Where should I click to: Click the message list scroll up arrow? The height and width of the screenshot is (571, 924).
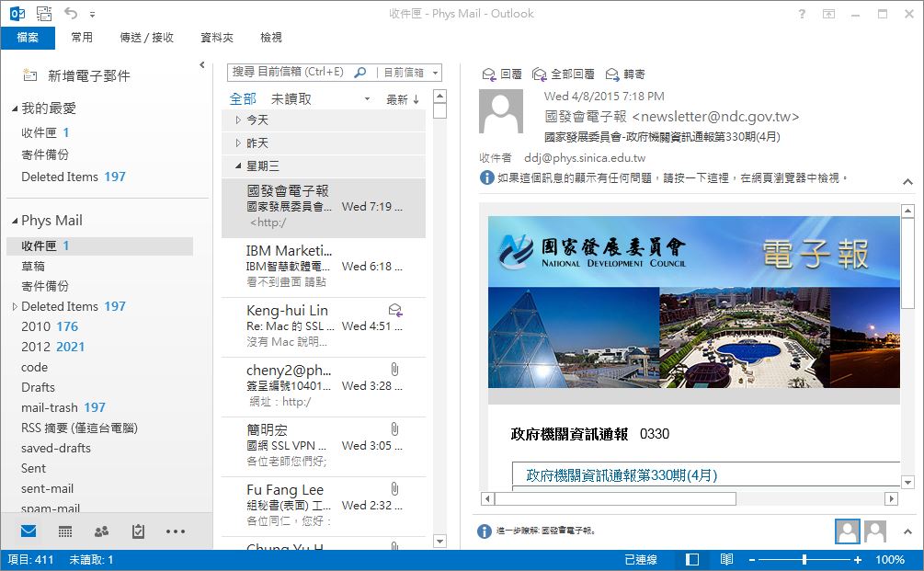pyautogui.click(x=439, y=96)
